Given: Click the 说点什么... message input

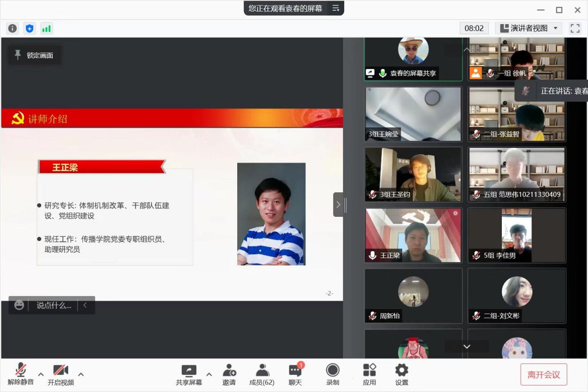Looking at the screenshot, I should (x=54, y=305).
